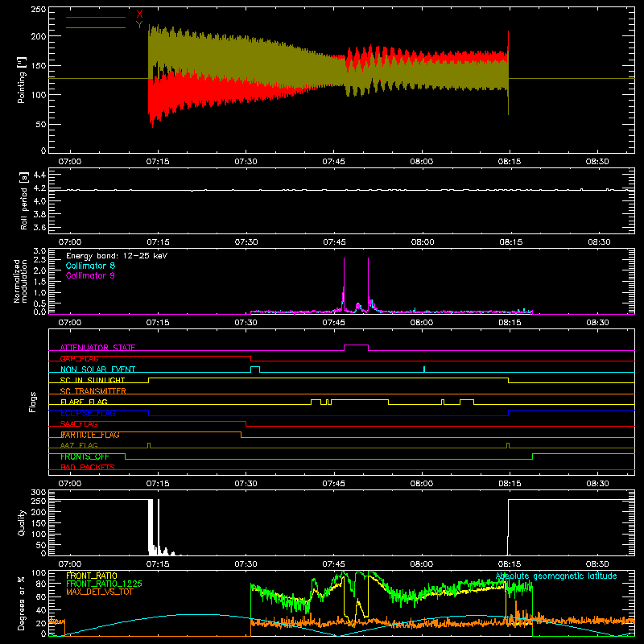Click the 08:00 tick under the modulation plot
The width and height of the screenshot is (644, 644).
[421, 323]
